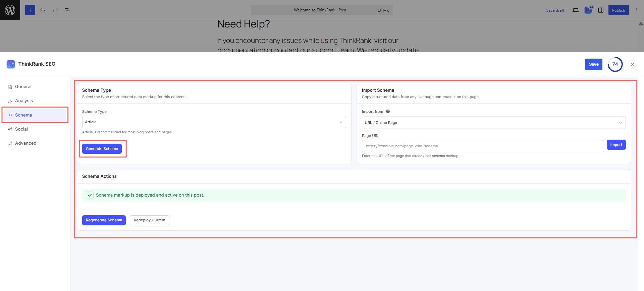
Task: Click the Regenerate Schema button
Action: 104,220
